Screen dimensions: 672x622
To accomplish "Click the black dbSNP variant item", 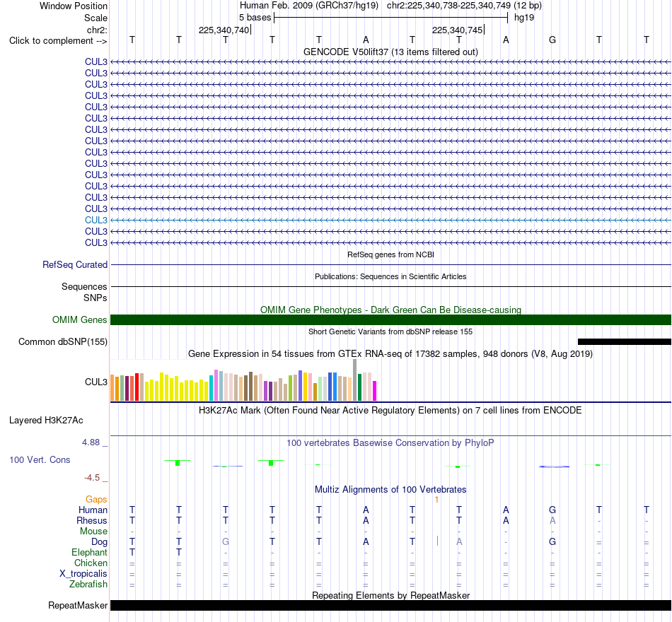I will (x=625, y=342).
